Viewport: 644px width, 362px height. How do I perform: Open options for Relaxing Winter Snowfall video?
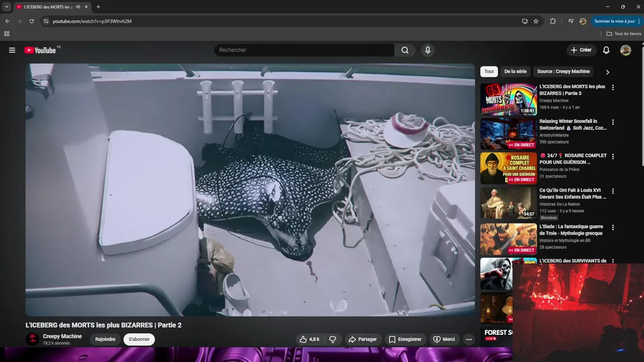(x=613, y=122)
